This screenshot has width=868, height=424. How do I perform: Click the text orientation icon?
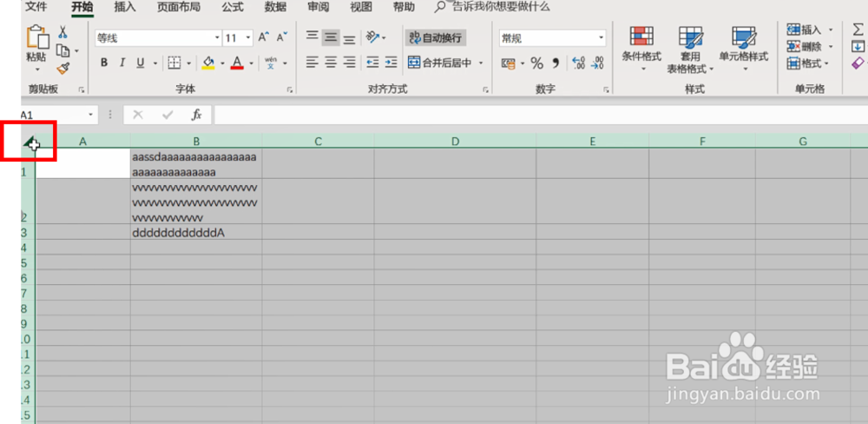click(x=373, y=37)
